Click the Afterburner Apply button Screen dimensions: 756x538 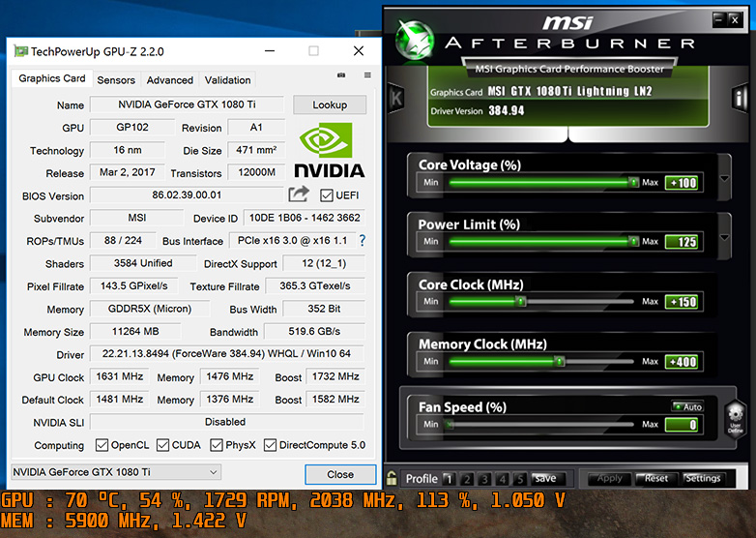pos(609,478)
